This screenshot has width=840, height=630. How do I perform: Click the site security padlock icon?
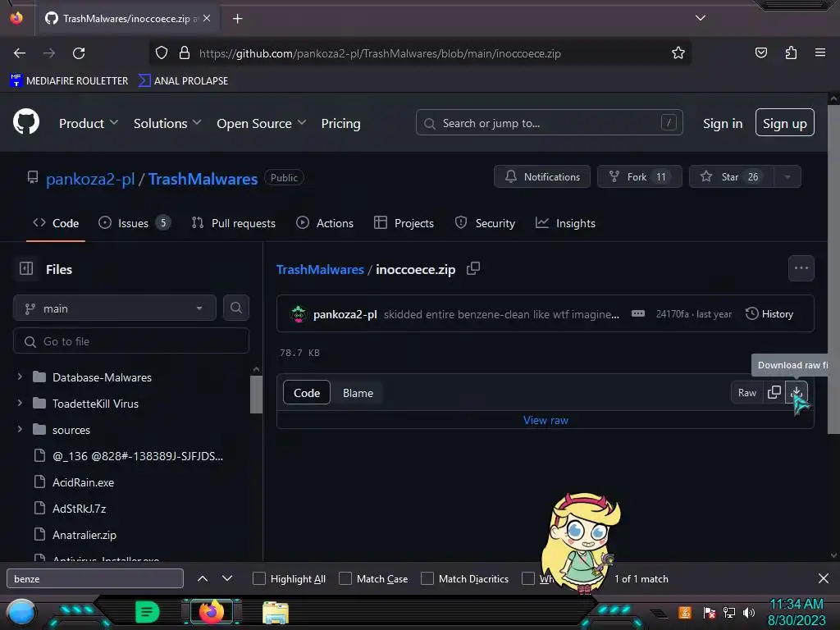[x=185, y=53]
